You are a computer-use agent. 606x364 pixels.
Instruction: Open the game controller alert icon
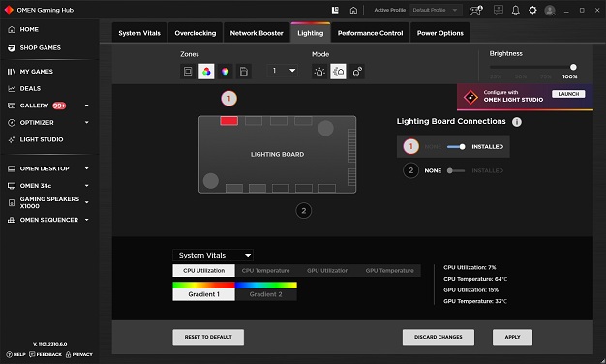(x=475, y=10)
